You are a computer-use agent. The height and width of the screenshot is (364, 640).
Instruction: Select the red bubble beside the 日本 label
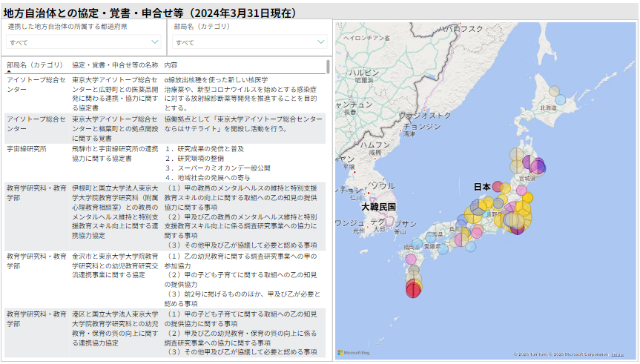(x=498, y=187)
